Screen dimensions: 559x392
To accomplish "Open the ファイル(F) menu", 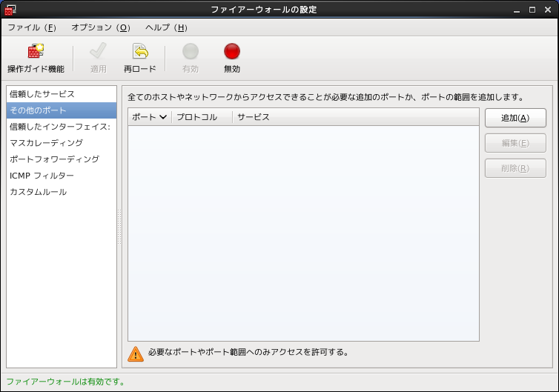I will coord(32,27).
